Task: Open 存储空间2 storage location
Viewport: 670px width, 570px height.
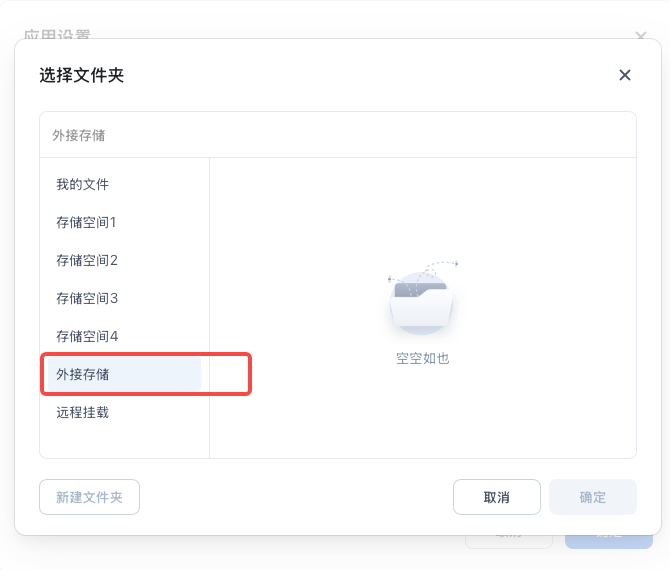Action: (124, 261)
